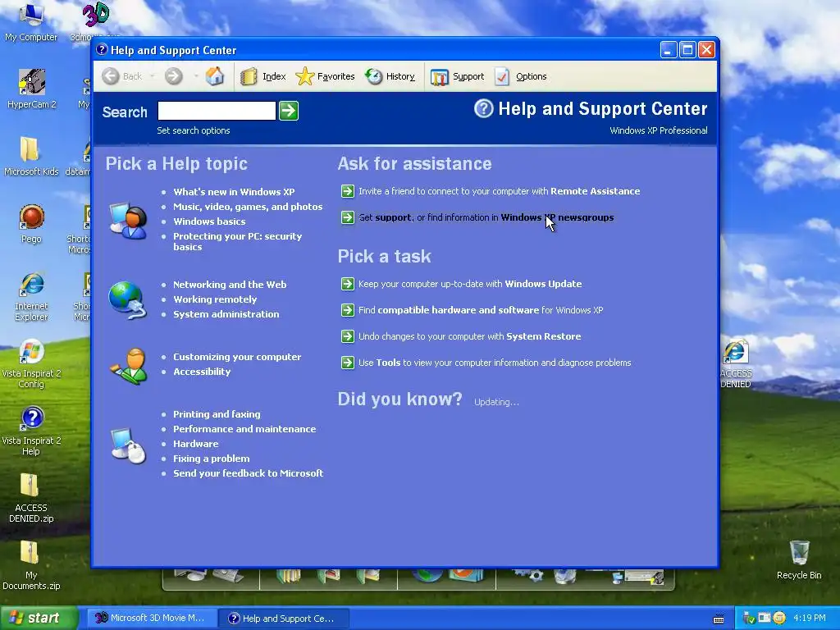Screen dimensions: 840x630
Task: Click green arrow beside Windows Update
Action: (348, 284)
